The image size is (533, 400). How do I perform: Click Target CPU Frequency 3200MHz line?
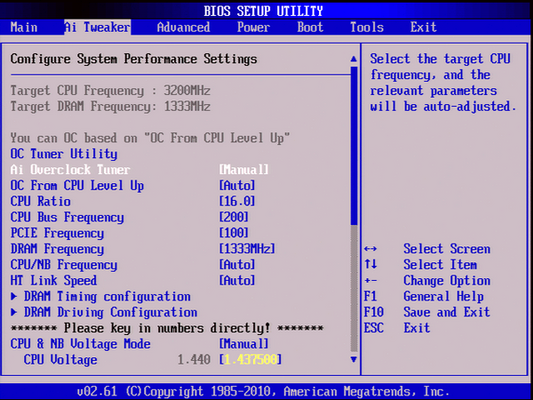tap(110, 91)
